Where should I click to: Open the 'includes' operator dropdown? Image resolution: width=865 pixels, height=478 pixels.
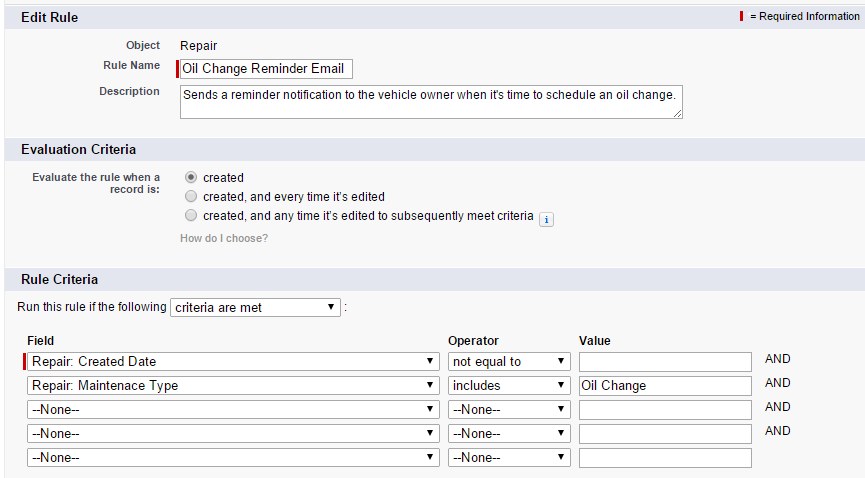click(x=509, y=386)
